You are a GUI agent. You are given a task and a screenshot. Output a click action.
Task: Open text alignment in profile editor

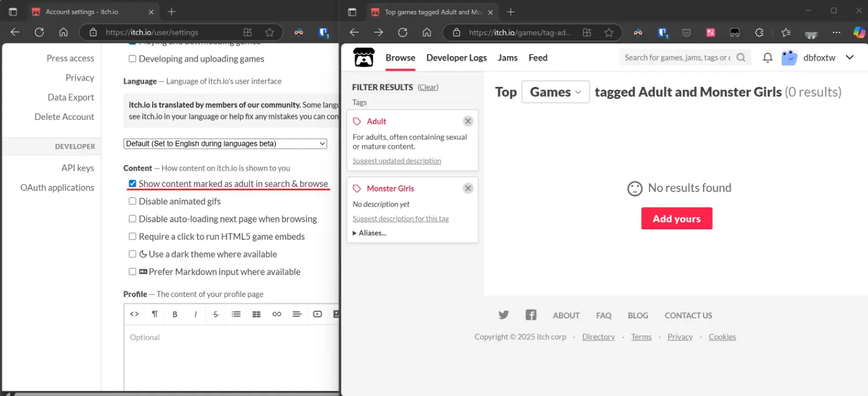pyautogui.click(x=297, y=314)
